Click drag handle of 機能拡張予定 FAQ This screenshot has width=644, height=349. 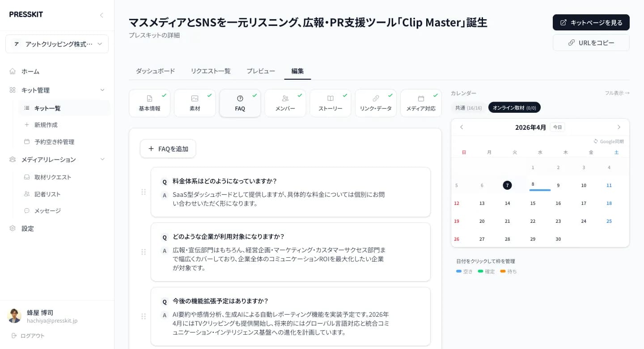pyautogui.click(x=144, y=316)
